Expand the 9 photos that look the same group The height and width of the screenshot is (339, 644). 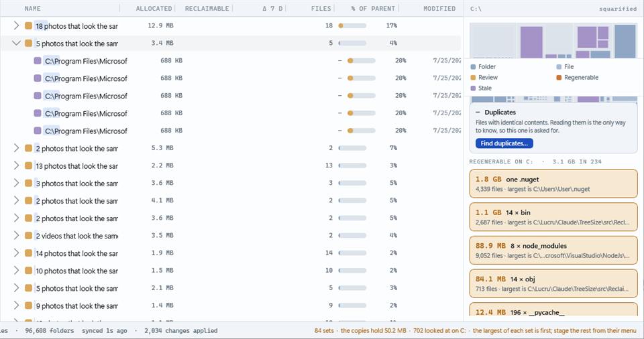point(16,305)
